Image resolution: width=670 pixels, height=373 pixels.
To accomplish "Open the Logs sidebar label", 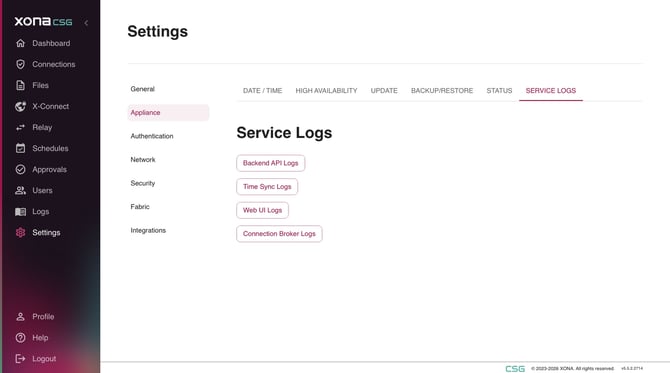I will (x=41, y=211).
